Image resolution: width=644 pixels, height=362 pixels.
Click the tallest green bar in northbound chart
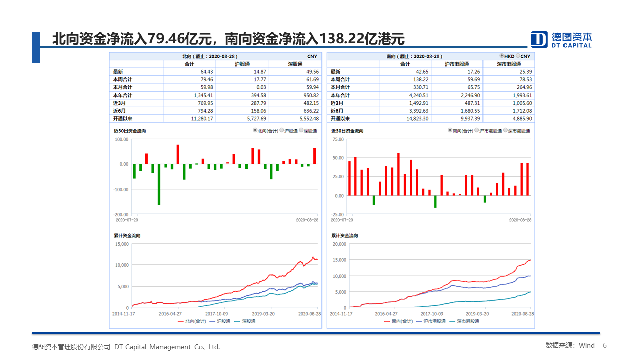[159, 185]
